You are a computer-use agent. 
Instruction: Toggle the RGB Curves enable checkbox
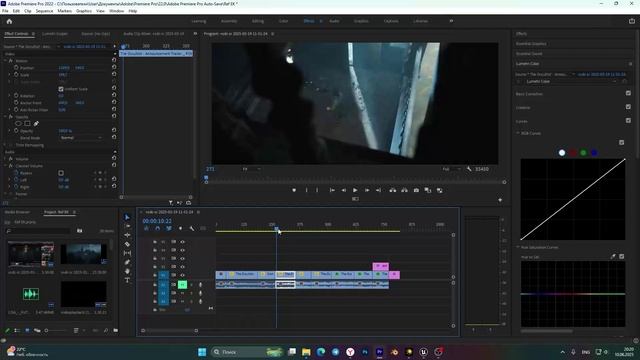click(x=621, y=142)
